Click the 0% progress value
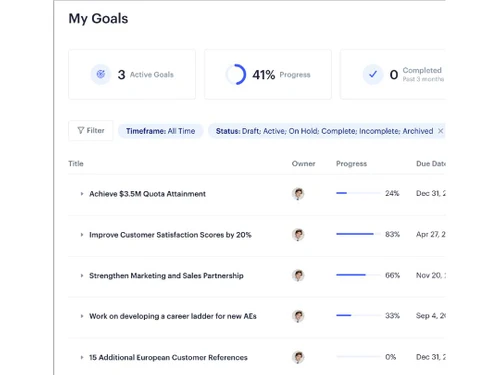This screenshot has height=375, width=500. (x=390, y=357)
